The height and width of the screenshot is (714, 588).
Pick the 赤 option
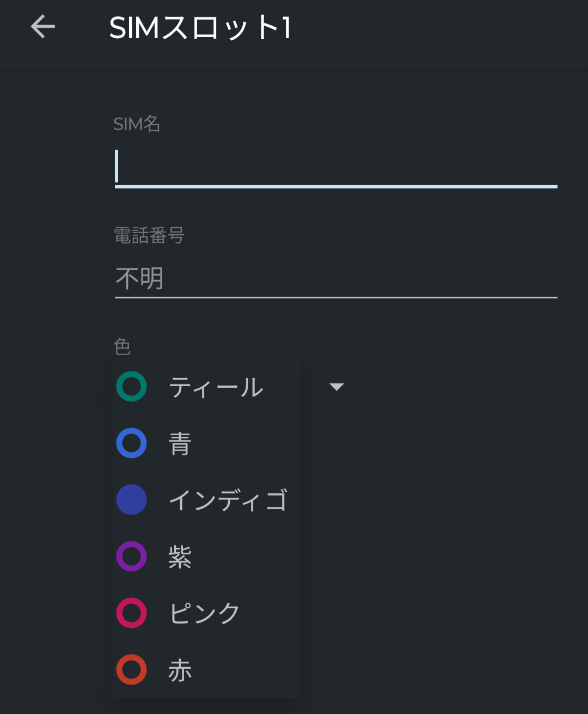click(x=180, y=670)
